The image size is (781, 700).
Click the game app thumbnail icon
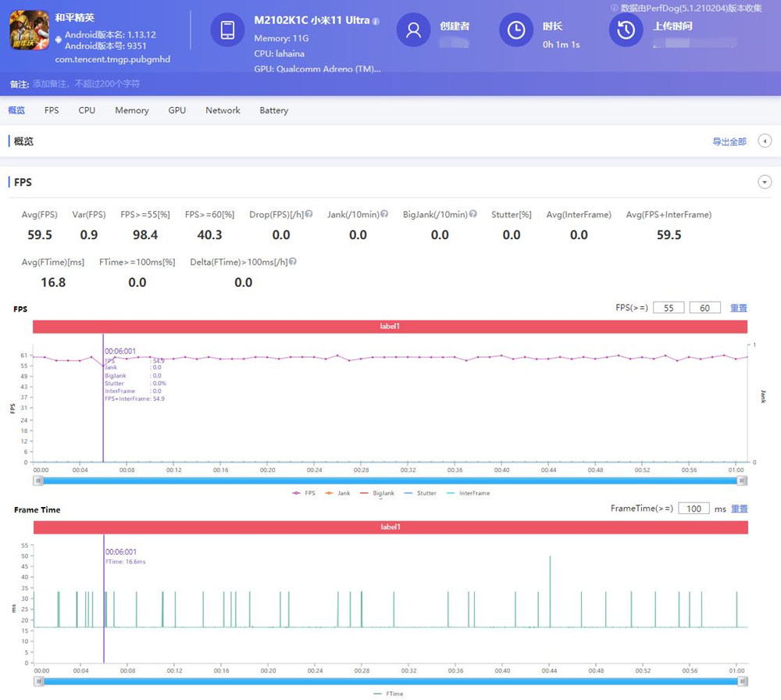click(30, 30)
